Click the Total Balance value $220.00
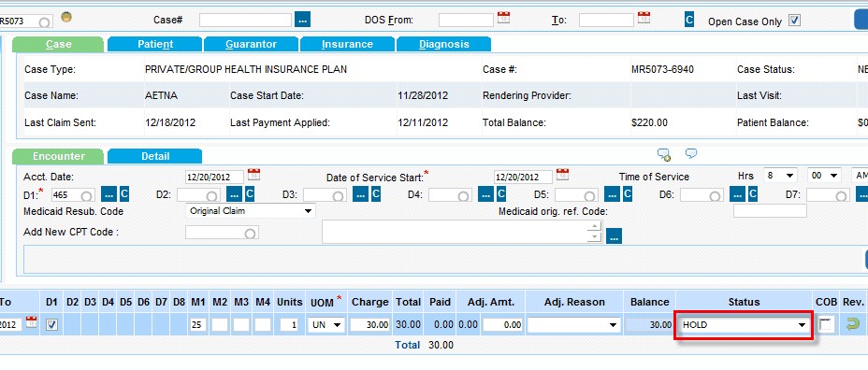The image size is (868, 370). point(649,122)
